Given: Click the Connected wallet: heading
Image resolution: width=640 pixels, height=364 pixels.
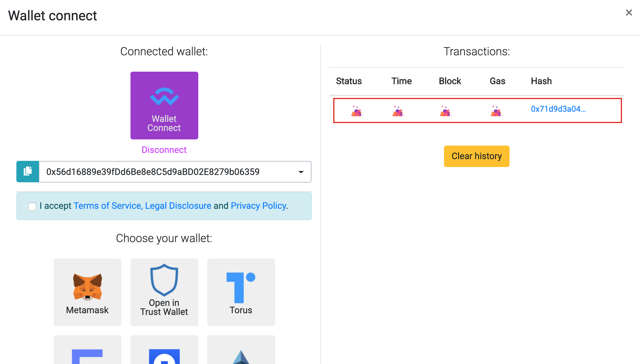Looking at the screenshot, I should (x=164, y=51).
